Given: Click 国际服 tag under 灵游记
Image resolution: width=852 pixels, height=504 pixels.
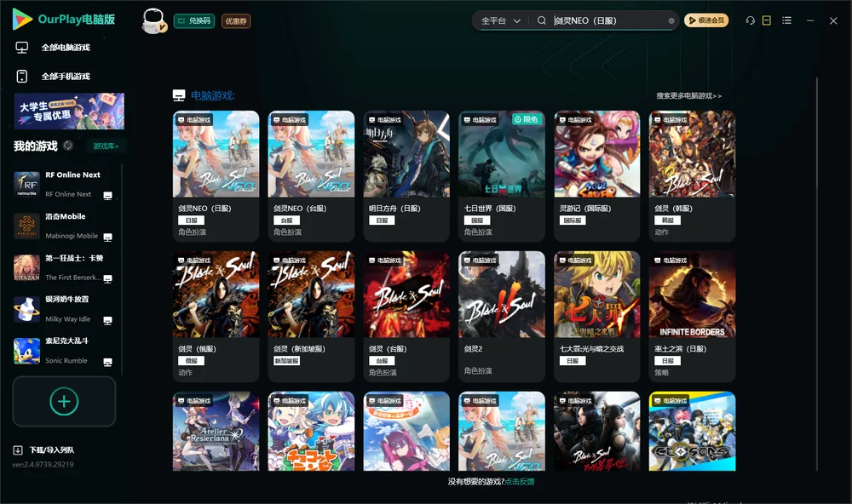Looking at the screenshot, I should click(x=573, y=220).
